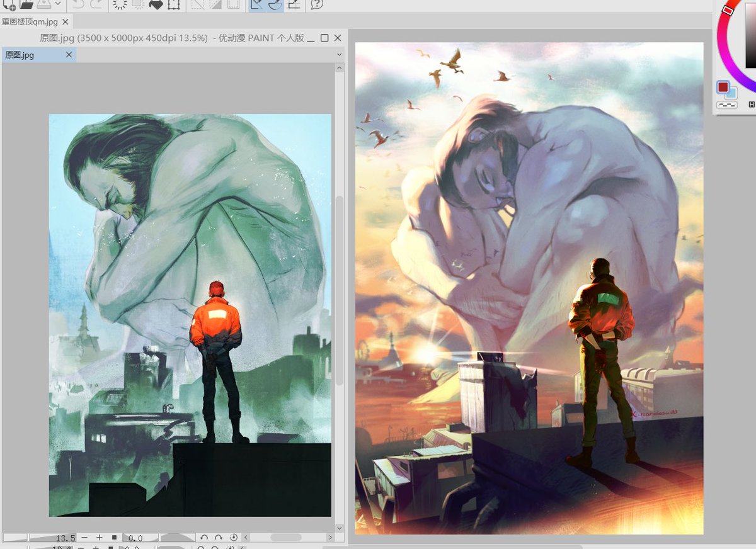The height and width of the screenshot is (549, 756).
Task: Click the Clear outside selection icon
Action: (137, 4)
